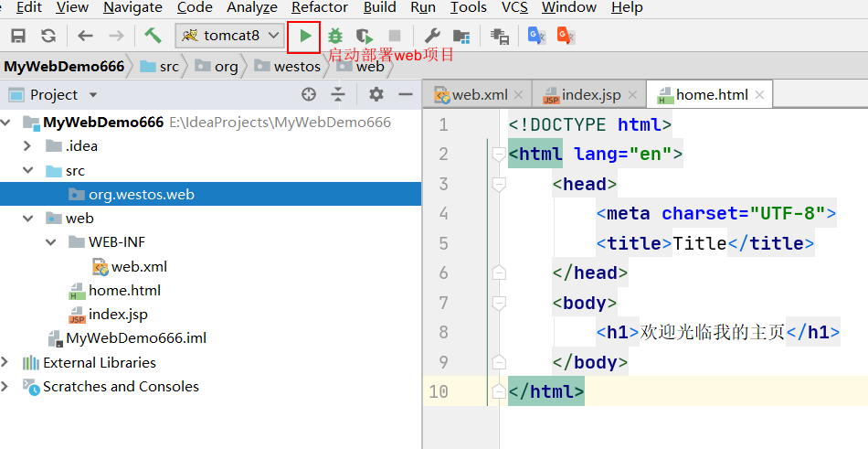
Task: Open the Build menu
Action: click(x=380, y=7)
